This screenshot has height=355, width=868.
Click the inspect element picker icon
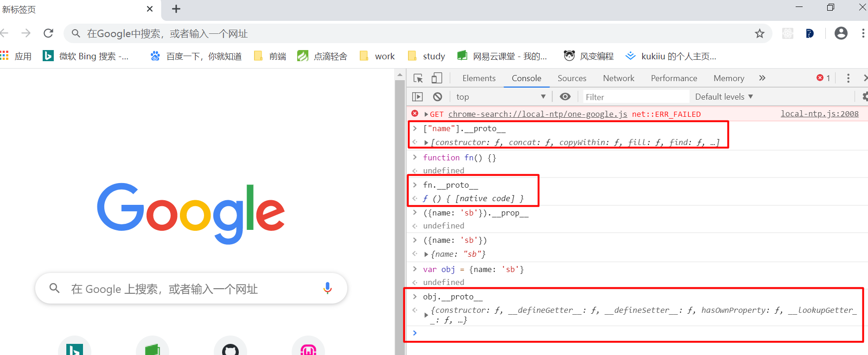tap(418, 78)
